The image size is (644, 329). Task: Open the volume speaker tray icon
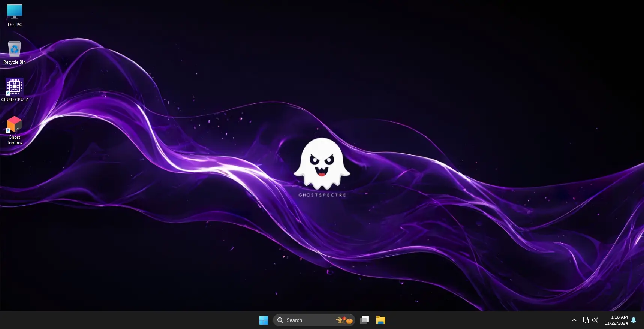click(595, 320)
